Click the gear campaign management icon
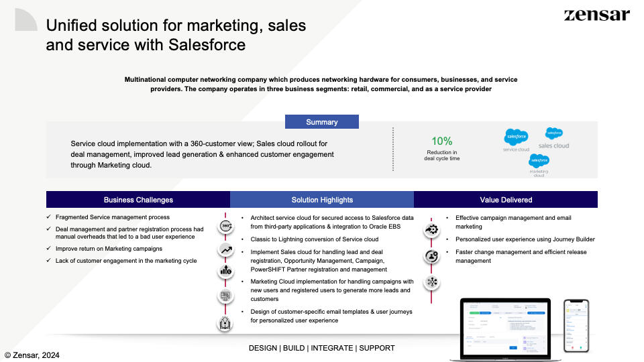 point(431,229)
